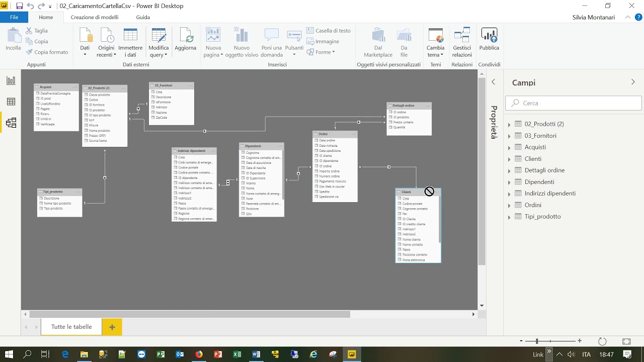The width and height of the screenshot is (644, 362).
Task: Click horizontal scrollbar of canvas
Action: tap(190, 314)
